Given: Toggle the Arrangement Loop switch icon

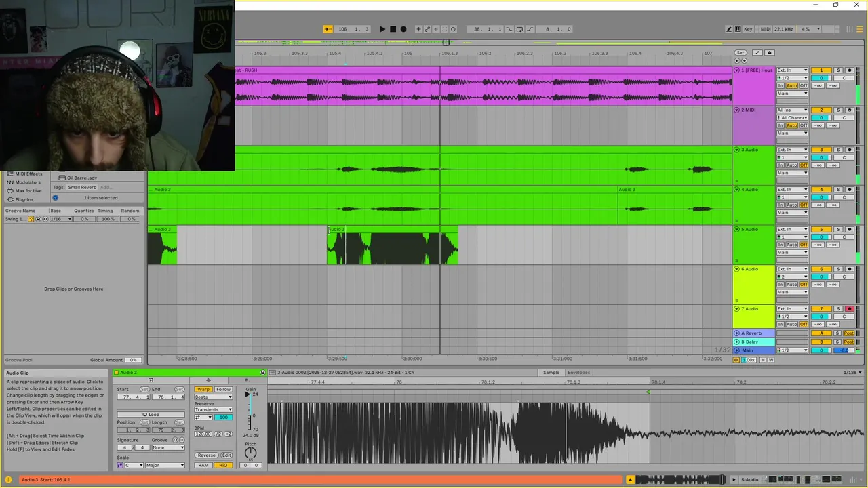Looking at the screenshot, I should (519, 29).
